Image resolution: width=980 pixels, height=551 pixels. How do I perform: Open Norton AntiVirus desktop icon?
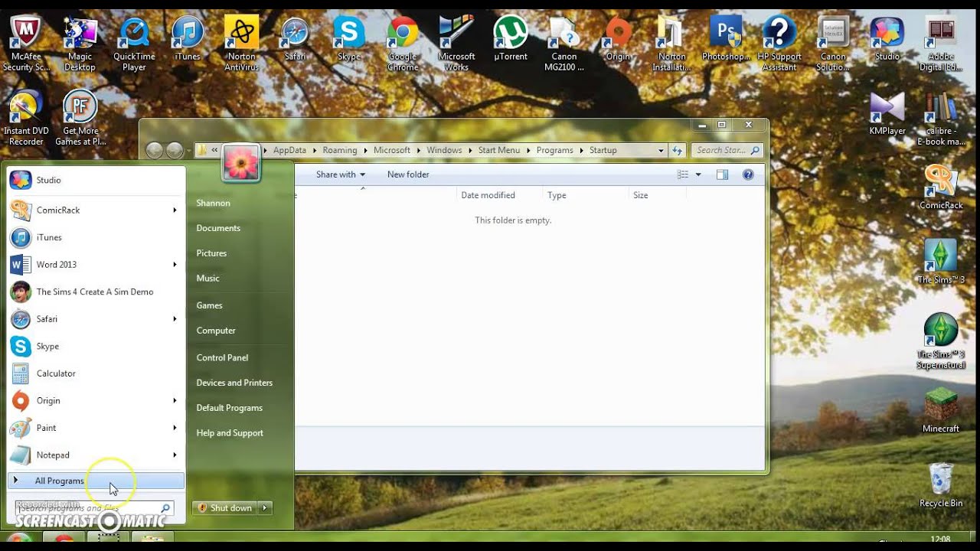click(x=241, y=44)
